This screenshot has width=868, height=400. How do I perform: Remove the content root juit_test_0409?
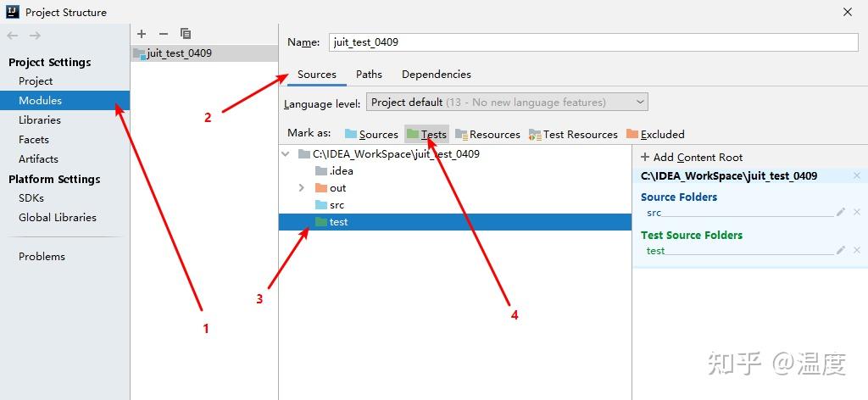coord(857,176)
